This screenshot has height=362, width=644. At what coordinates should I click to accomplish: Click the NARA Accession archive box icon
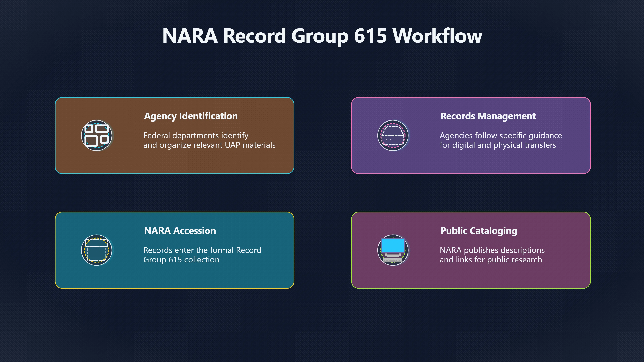pyautogui.click(x=96, y=250)
